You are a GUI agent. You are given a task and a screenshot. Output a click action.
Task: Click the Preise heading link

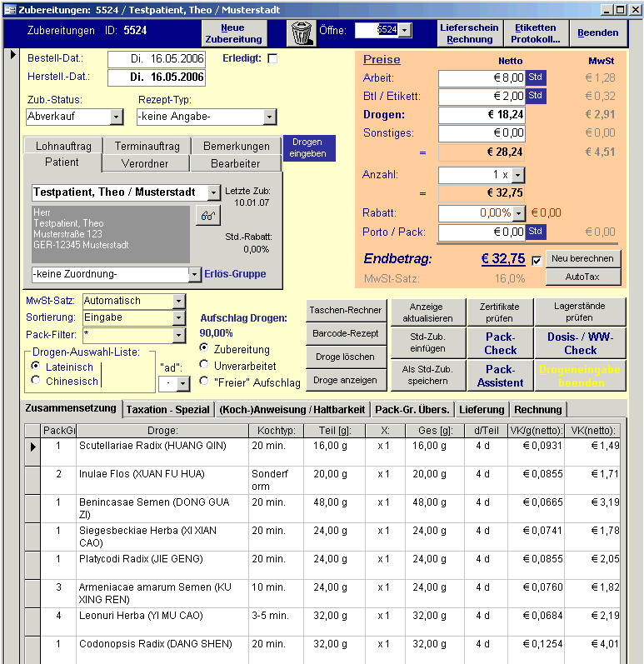tap(382, 60)
